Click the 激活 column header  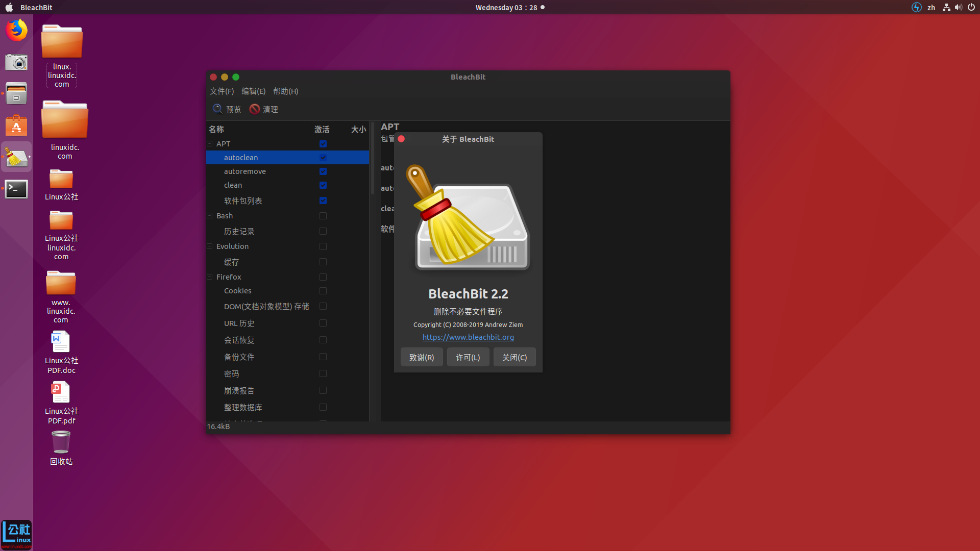[x=322, y=130]
